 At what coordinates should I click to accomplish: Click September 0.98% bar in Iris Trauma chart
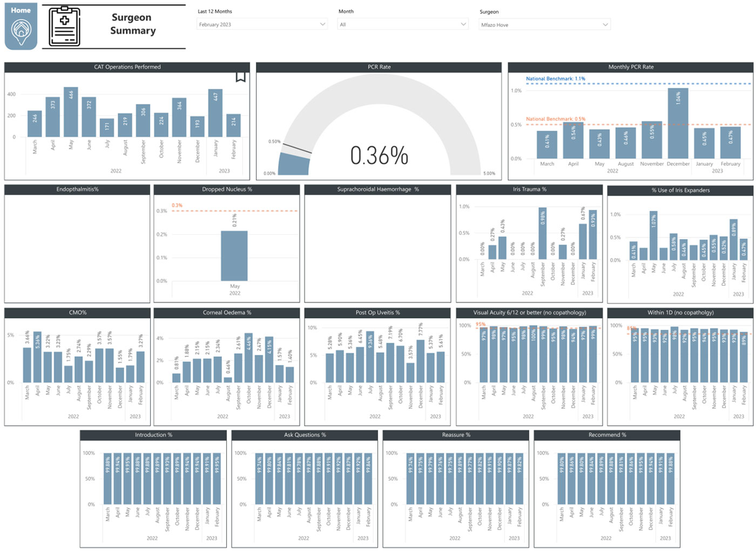tap(542, 234)
